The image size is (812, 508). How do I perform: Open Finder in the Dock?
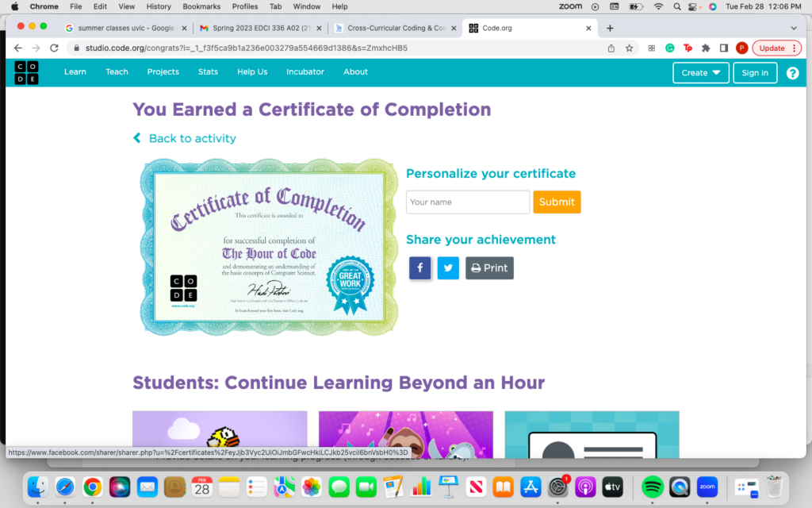38,487
